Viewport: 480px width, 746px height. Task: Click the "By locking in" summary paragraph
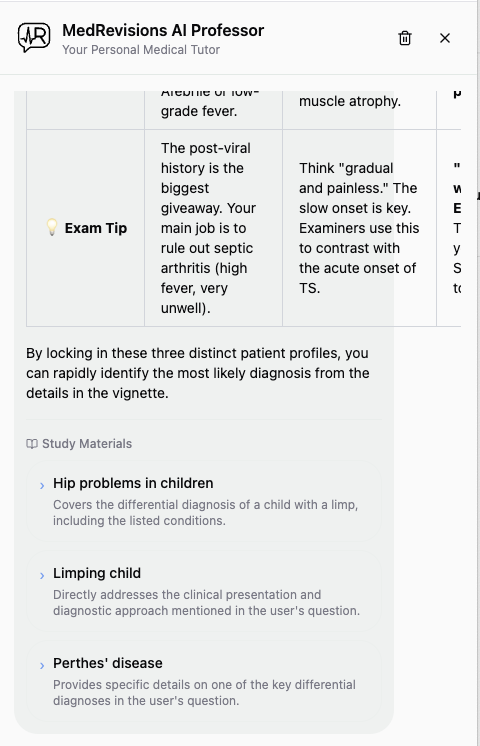pos(197,373)
